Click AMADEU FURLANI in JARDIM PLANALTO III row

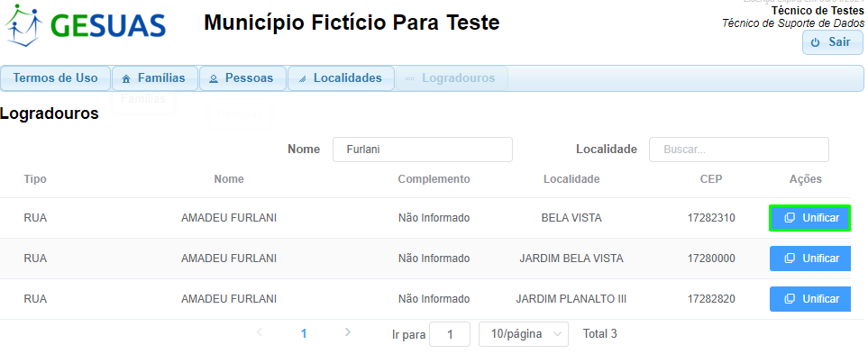(x=229, y=299)
